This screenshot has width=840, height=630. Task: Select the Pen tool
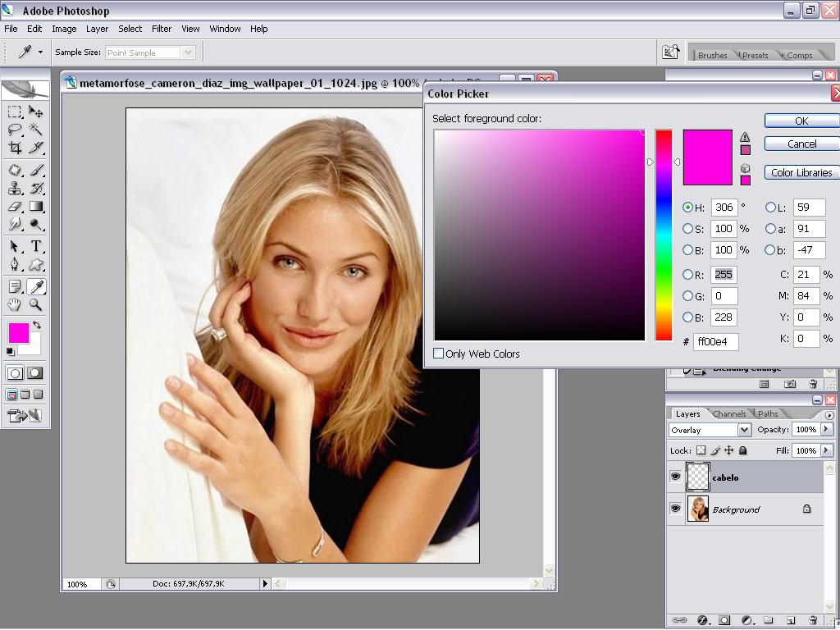(x=15, y=264)
